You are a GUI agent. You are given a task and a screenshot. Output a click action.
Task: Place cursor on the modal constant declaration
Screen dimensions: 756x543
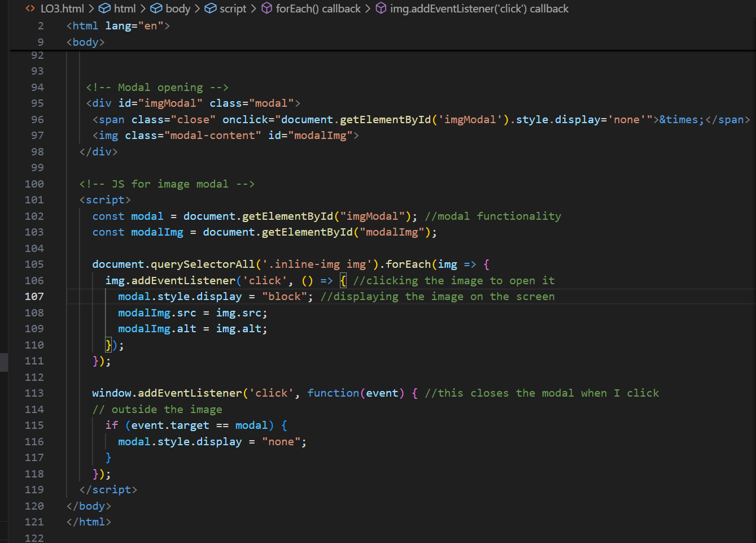tap(147, 216)
